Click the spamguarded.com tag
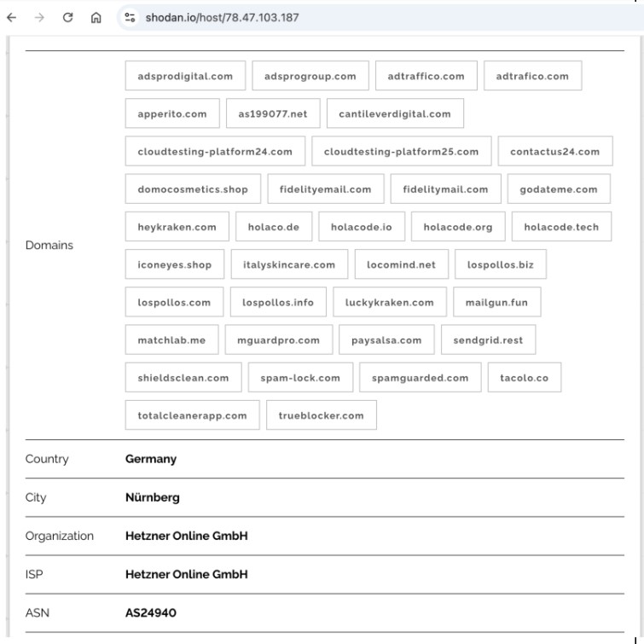The width and height of the screenshot is (644, 644). tap(420, 378)
